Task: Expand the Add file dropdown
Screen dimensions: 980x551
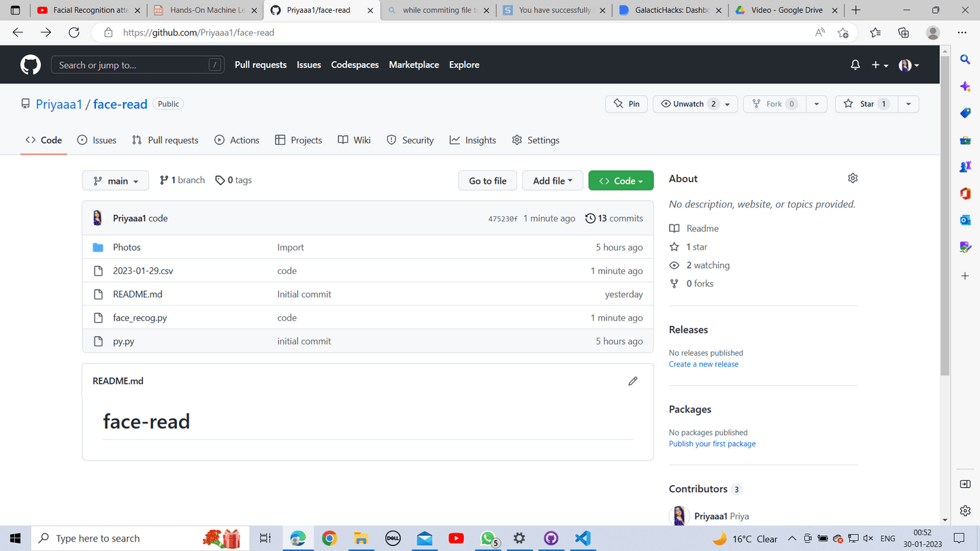Action: pyautogui.click(x=553, y=181)
